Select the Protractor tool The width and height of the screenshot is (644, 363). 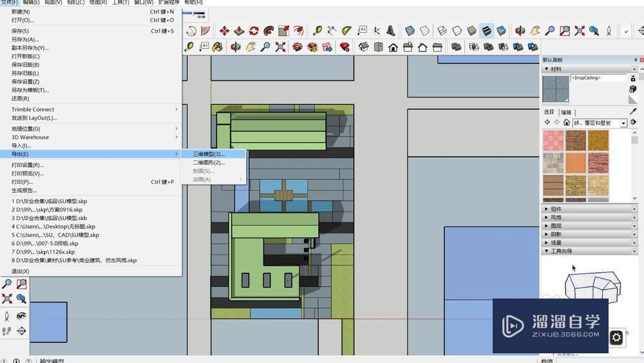click(346, 31)
